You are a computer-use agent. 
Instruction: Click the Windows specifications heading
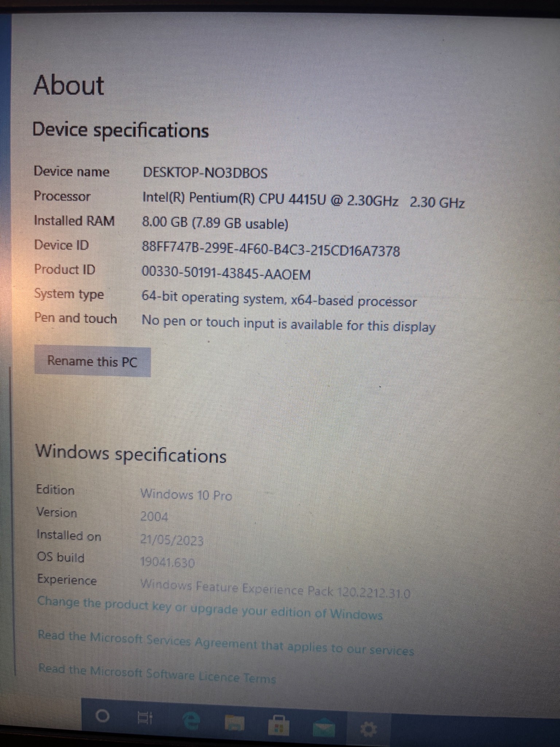click(131, 454)
